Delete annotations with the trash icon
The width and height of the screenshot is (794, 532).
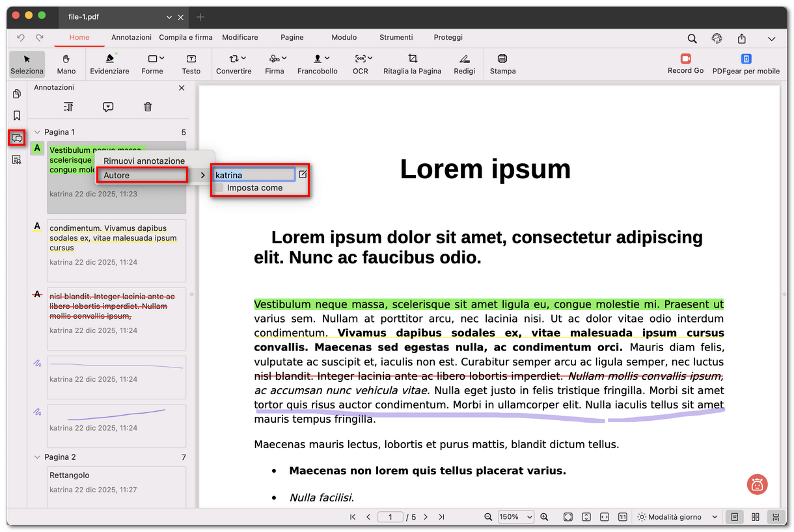click(148, 107)
